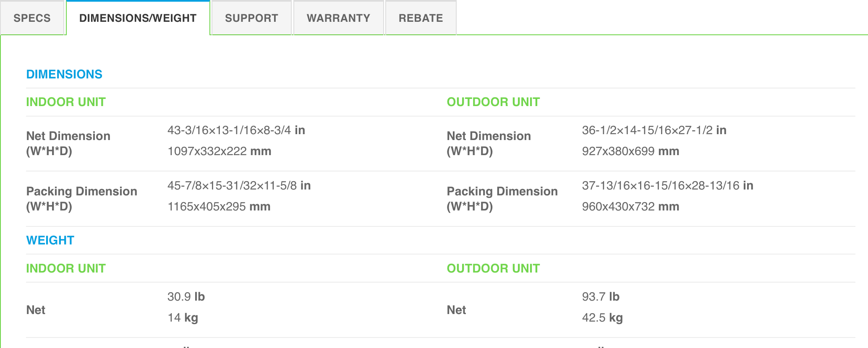
Task: Click indoor Packing Dimension (W*H*D) label
Action: click(81, 199)
